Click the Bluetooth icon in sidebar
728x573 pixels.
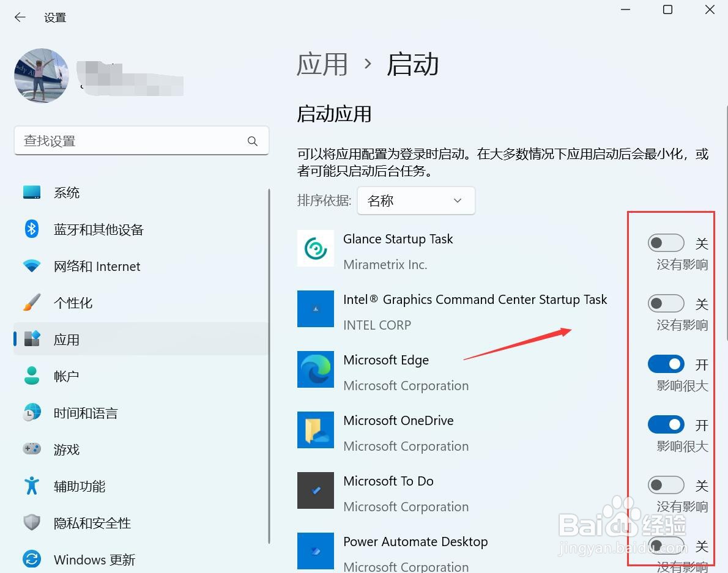[x=32, y=229]
